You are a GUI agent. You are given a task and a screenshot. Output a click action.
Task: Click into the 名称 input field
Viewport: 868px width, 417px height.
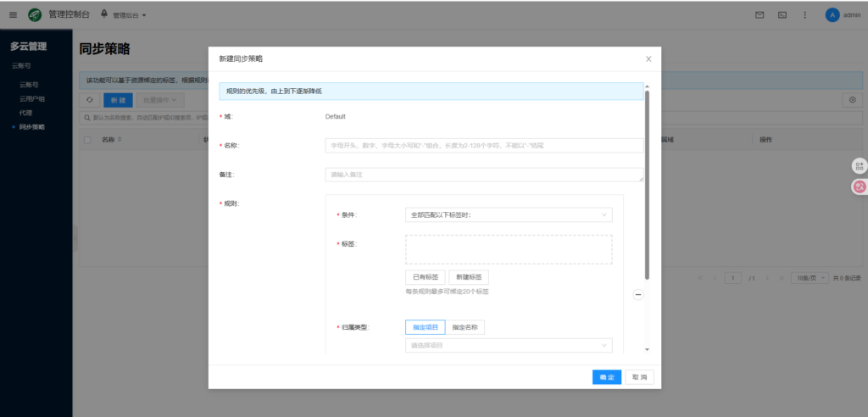[484, 146]
